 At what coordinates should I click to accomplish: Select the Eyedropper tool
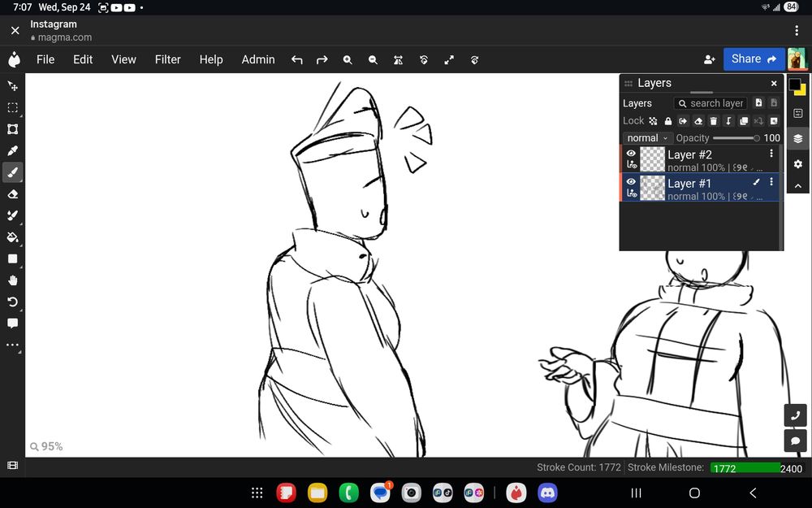pyautogui.click(x=12, y=150)
